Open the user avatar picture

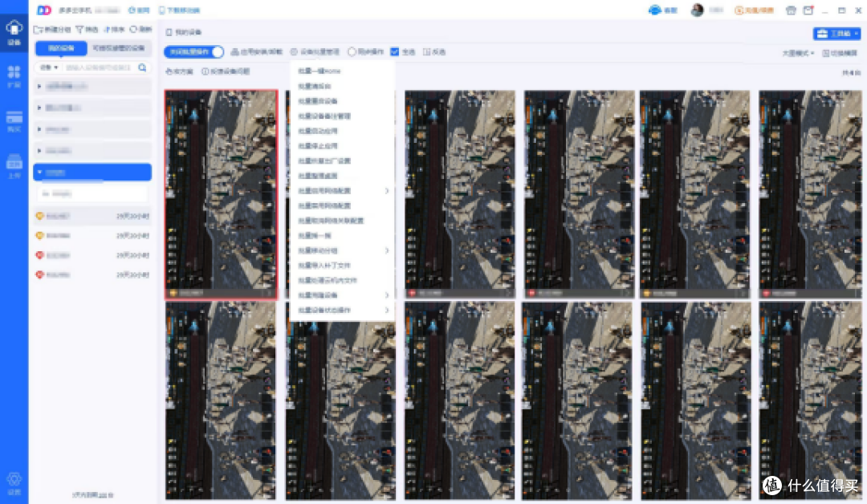697,10
